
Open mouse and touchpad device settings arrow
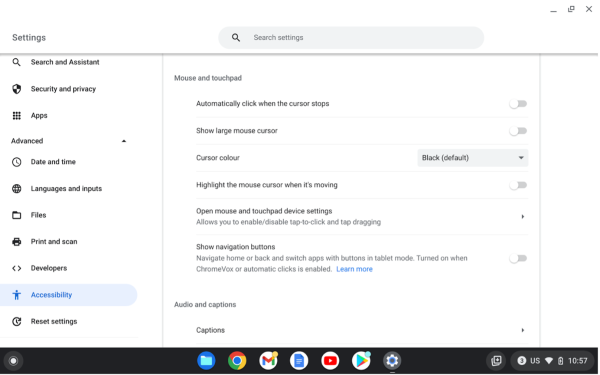pyautogui.click(x=522, y=217)
